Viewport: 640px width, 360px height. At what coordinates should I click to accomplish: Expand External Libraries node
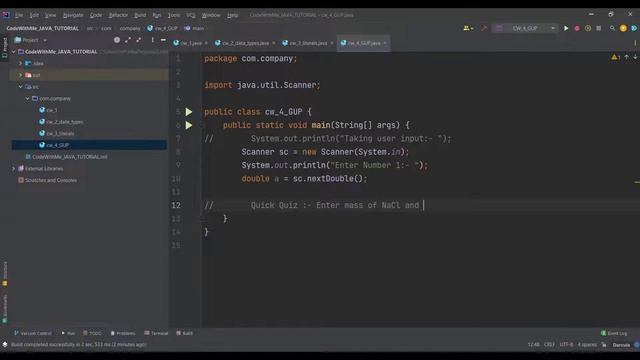click(x=14, y=168)
